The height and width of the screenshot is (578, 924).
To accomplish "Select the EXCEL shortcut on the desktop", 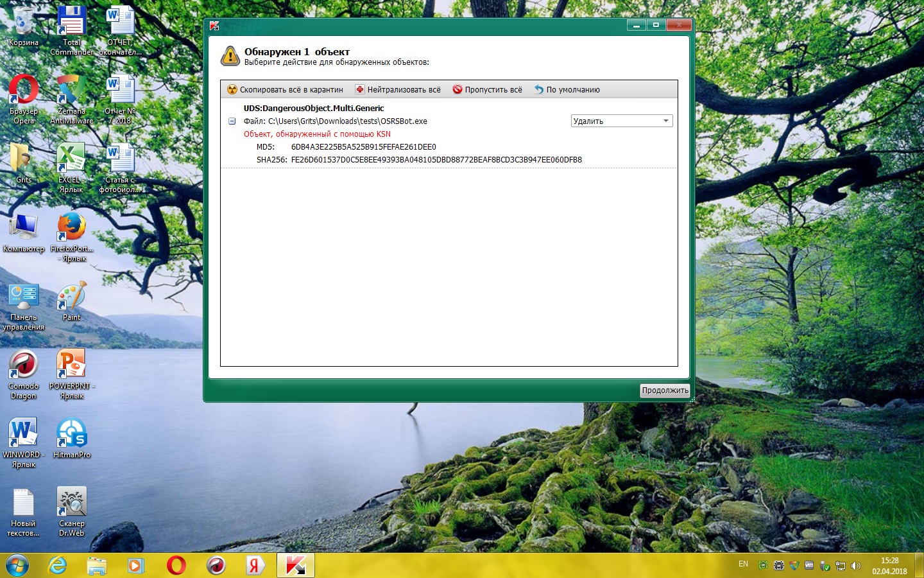I will 72,168.
